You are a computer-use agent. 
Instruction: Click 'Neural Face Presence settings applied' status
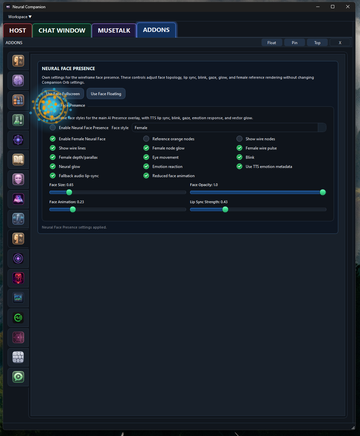pos(74,227)
